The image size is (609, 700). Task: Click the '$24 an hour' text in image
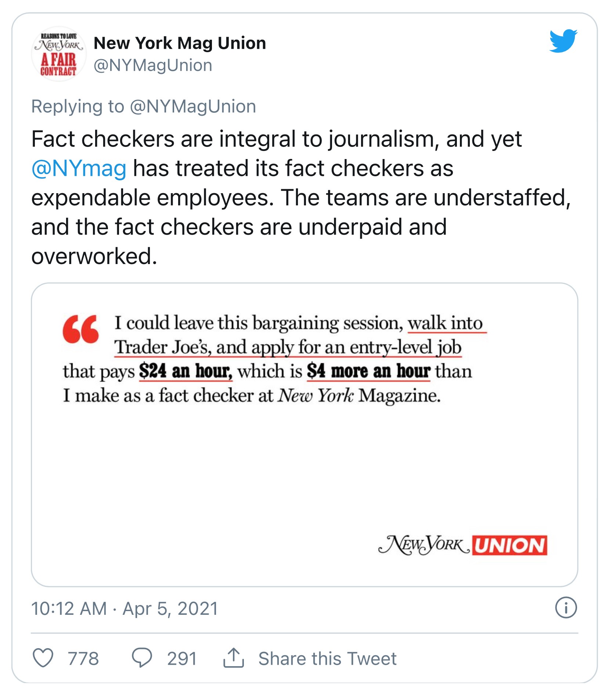[185, 371]
